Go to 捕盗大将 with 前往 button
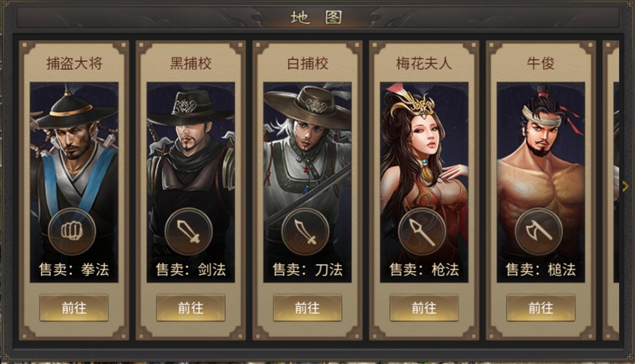 pyautogui.click(x=74, y=308)
